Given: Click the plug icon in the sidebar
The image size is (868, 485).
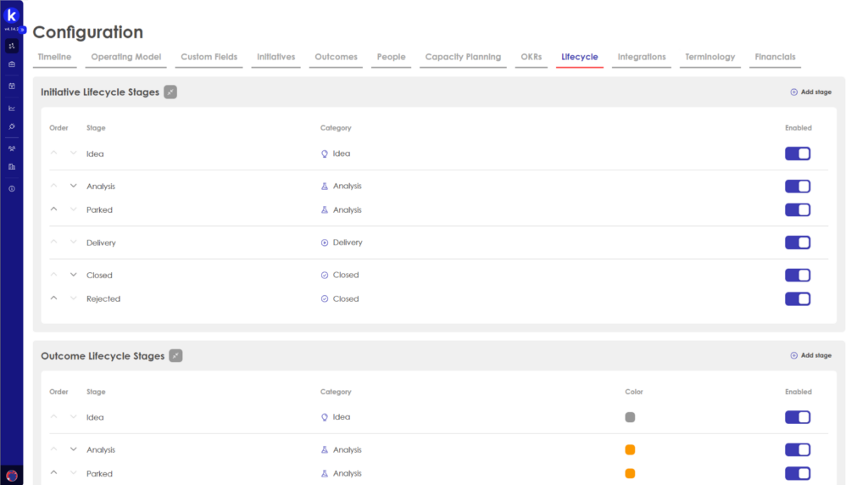Looking at the screenshot, I should coord(12,126).
